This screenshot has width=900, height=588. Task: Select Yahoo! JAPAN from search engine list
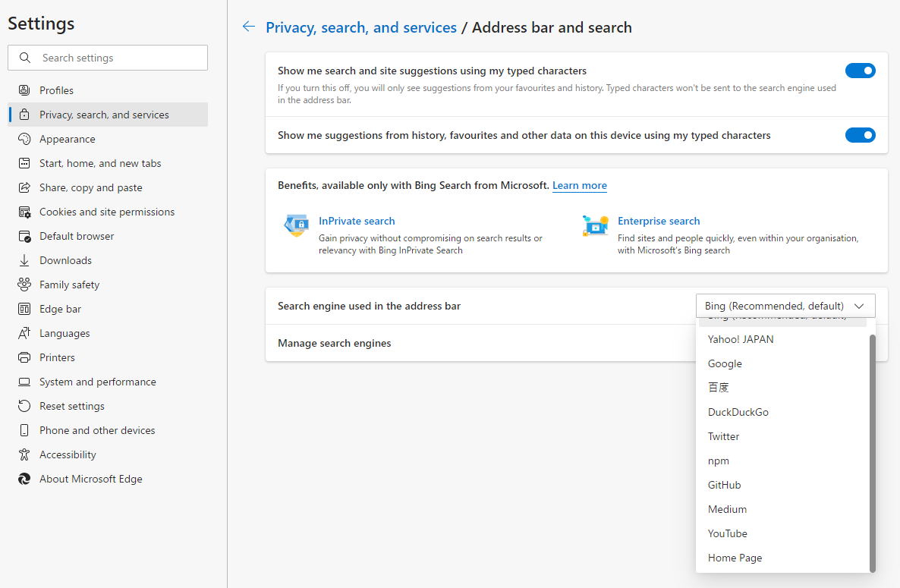783,340
